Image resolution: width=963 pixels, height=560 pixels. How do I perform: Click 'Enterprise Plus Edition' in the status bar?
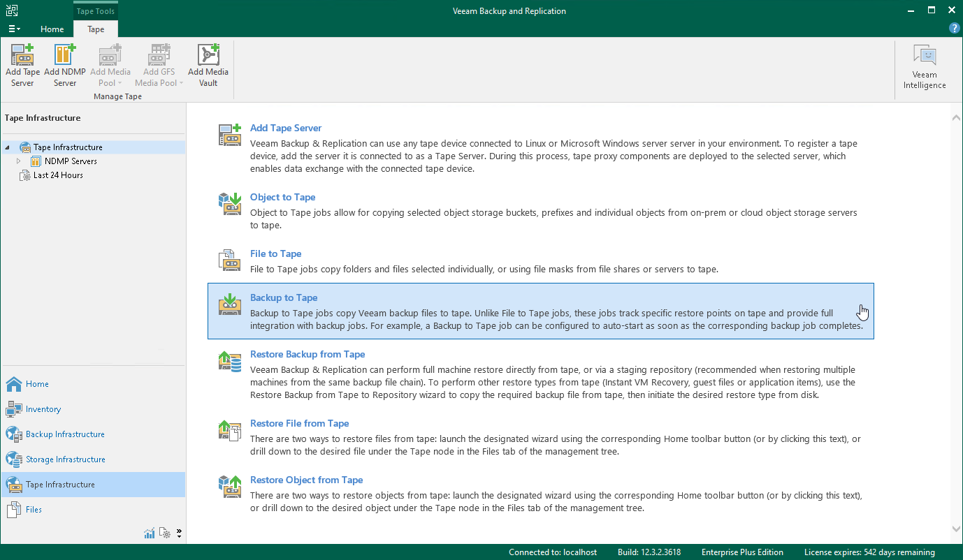742,552
